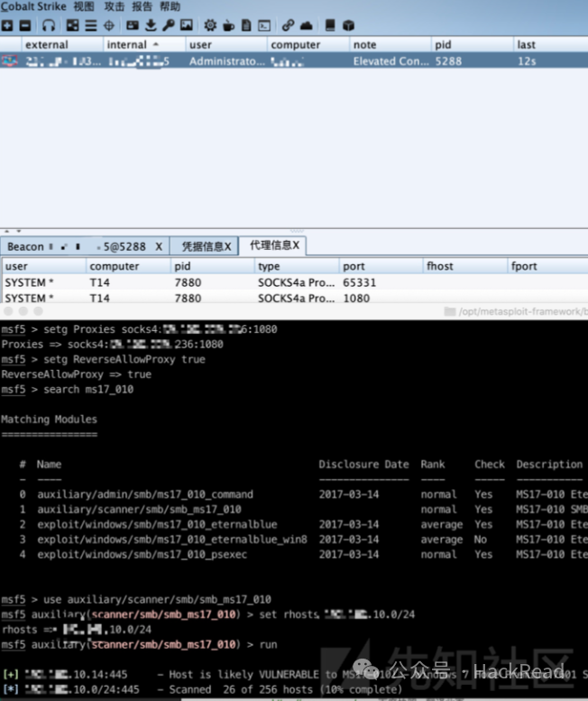Click auxiliary/admin/smb/ms17_010_command module line
This screenshot has height=701, width=588.
145,494
